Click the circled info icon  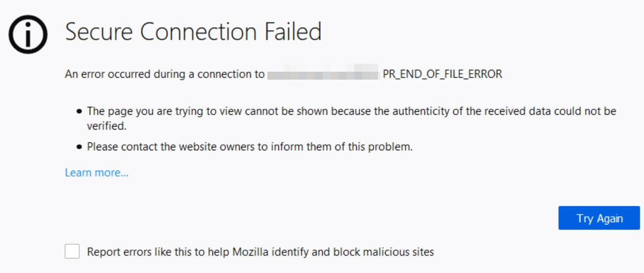(28, 34)
